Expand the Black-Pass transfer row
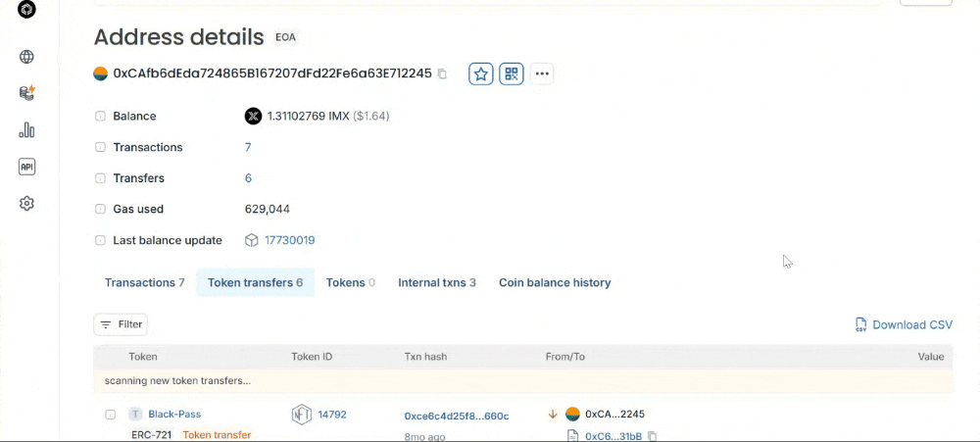Screen dimensions: 980x442 click(x=110, y=415)
